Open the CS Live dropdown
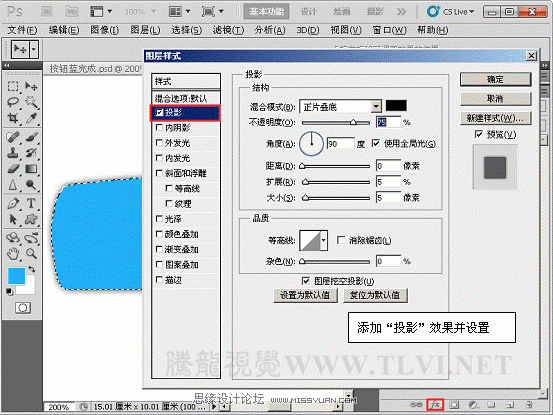 tap(450, 12)
